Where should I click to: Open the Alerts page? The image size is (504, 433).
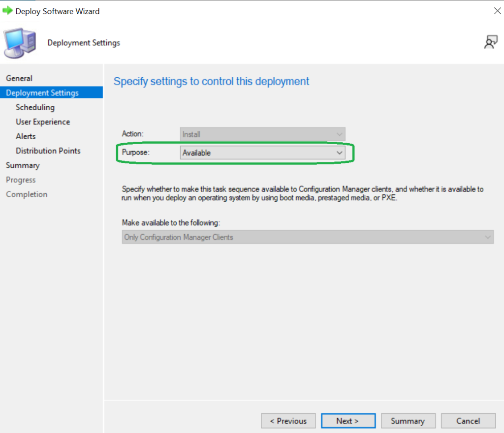(26, 136)
